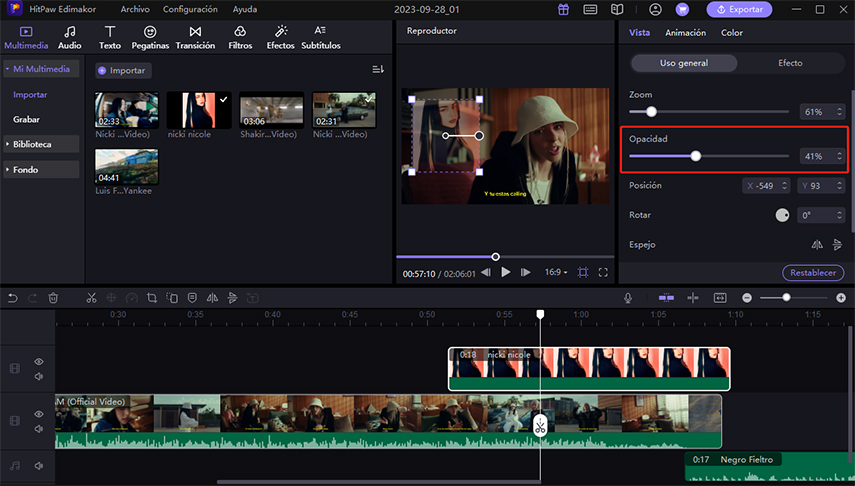Click the Importar button with plus
Viewport: 855px width, 486px height.
(x=122, y=70)
